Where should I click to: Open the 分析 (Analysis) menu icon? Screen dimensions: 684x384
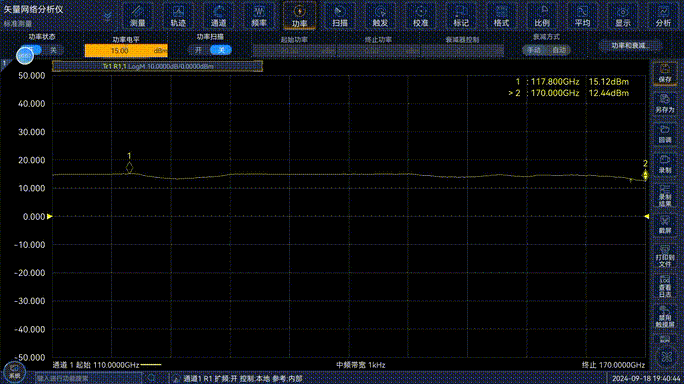(x=663, y=16)
